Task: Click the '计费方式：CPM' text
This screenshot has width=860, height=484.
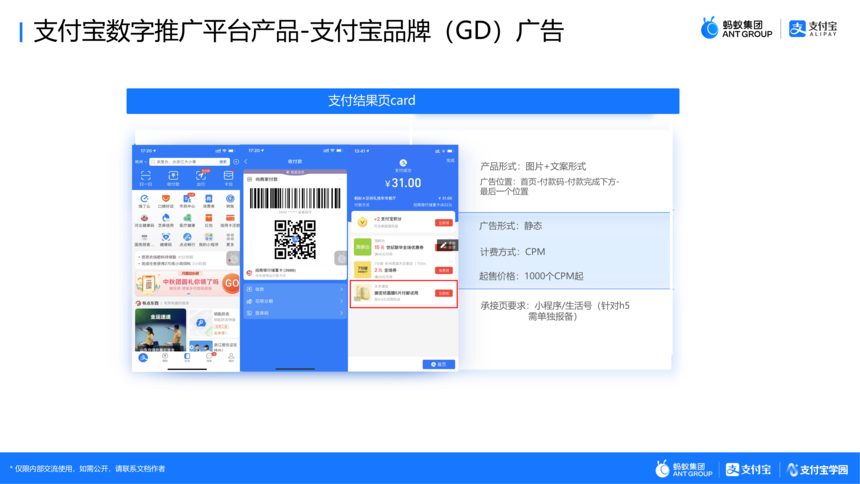Action: [513, 252]
